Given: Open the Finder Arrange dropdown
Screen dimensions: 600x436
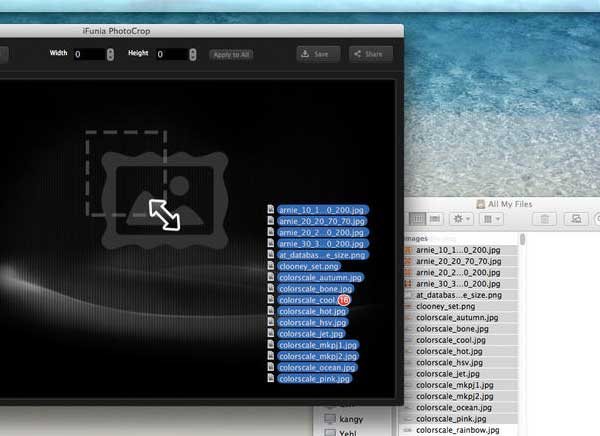Looking at the screenshot, I should [x=491, y=219].
